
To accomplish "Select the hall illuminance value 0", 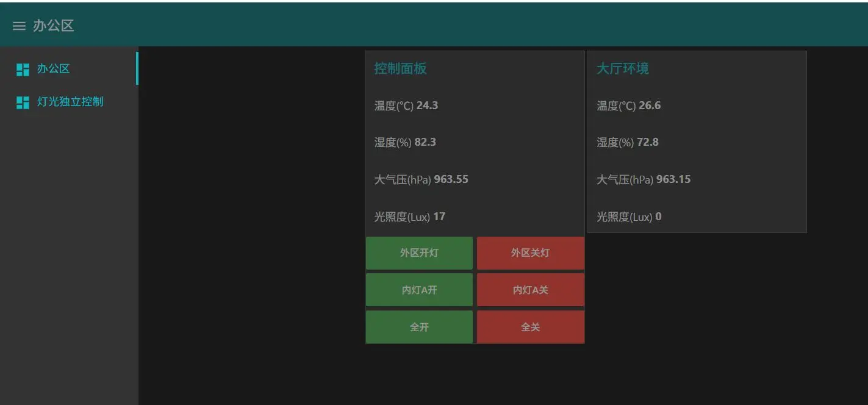I will tap(659, 217).
